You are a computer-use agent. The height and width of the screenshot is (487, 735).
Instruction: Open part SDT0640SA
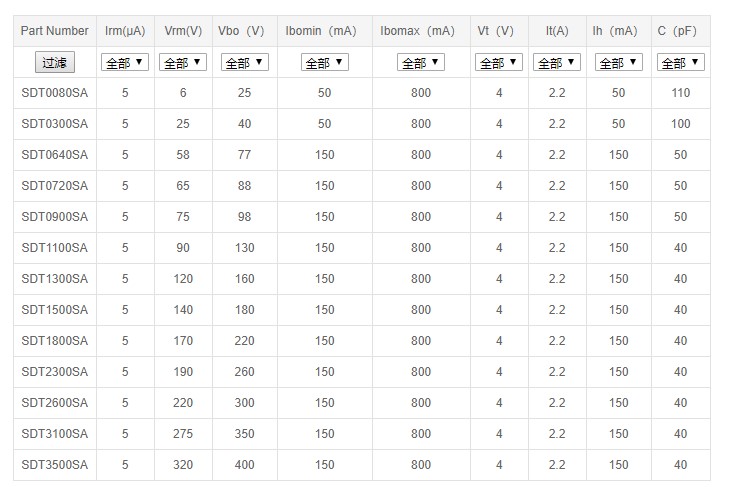tap(54, 155)
